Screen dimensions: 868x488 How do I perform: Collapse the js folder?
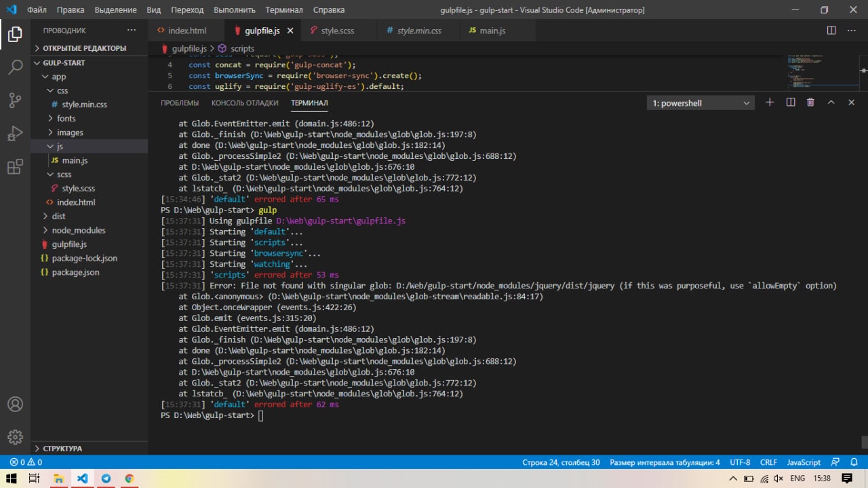[x=89, y=147]
